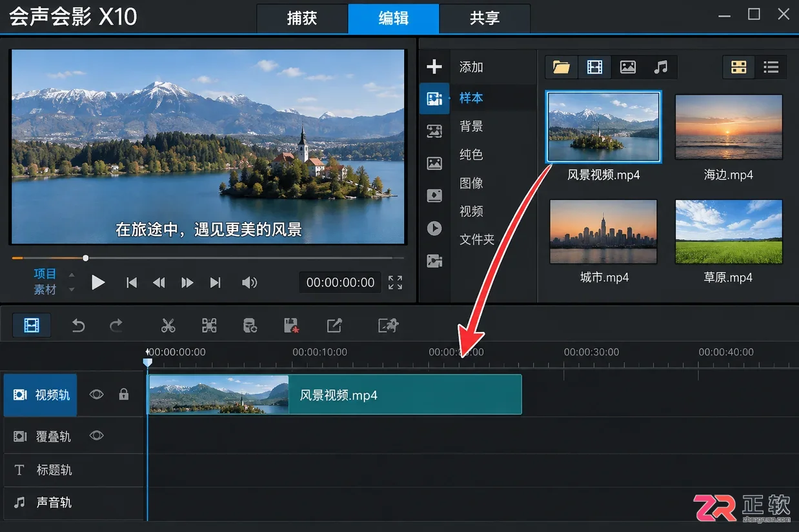Choose 纯色 in the library category list
The height and width of the screenshot is (532, 799).
pos(471,155)
